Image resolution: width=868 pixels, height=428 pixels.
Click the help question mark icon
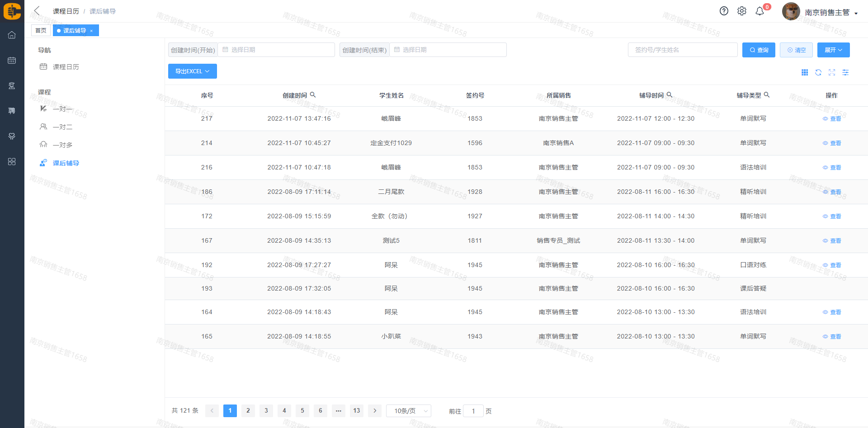tap(724, 11)
